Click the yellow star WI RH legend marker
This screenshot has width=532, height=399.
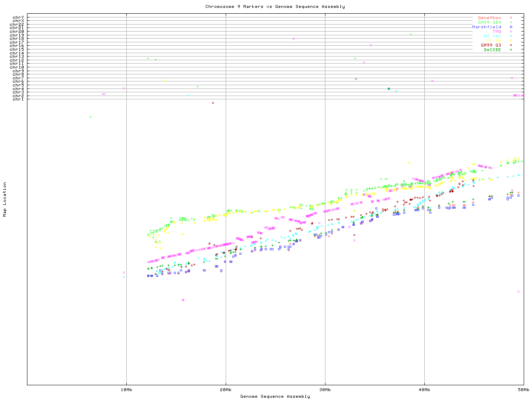511,41
